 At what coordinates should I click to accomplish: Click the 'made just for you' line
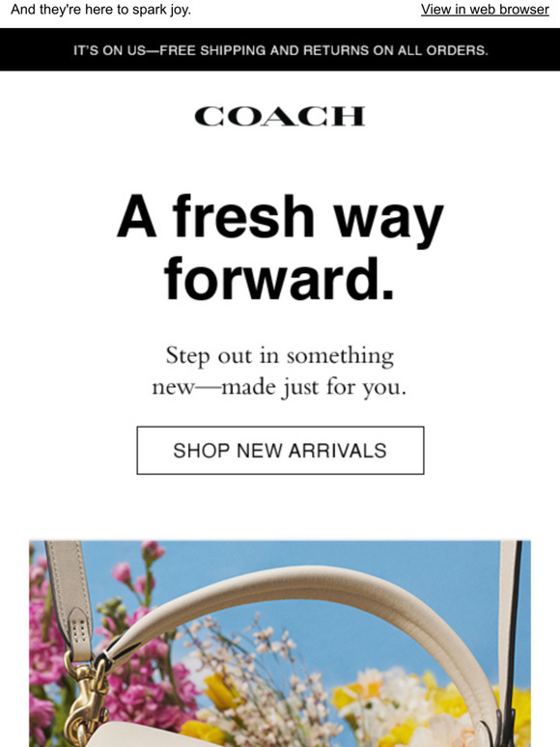(314, 387)
